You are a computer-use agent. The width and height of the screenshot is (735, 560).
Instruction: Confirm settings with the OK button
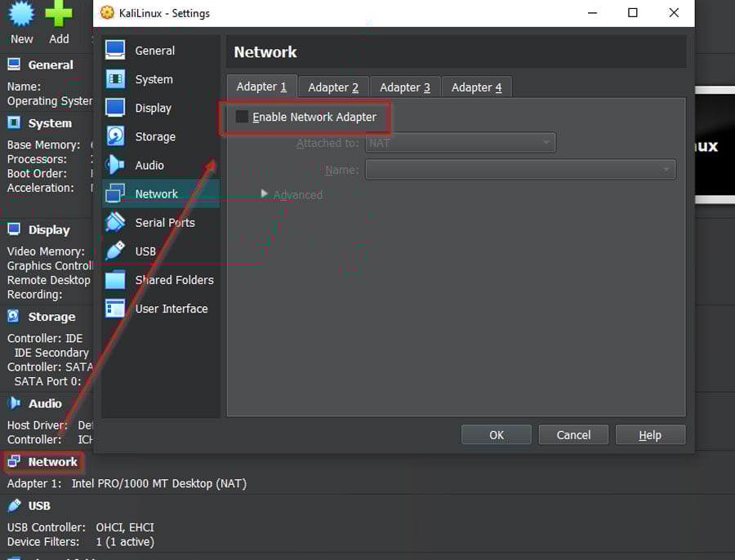(497, 435)
